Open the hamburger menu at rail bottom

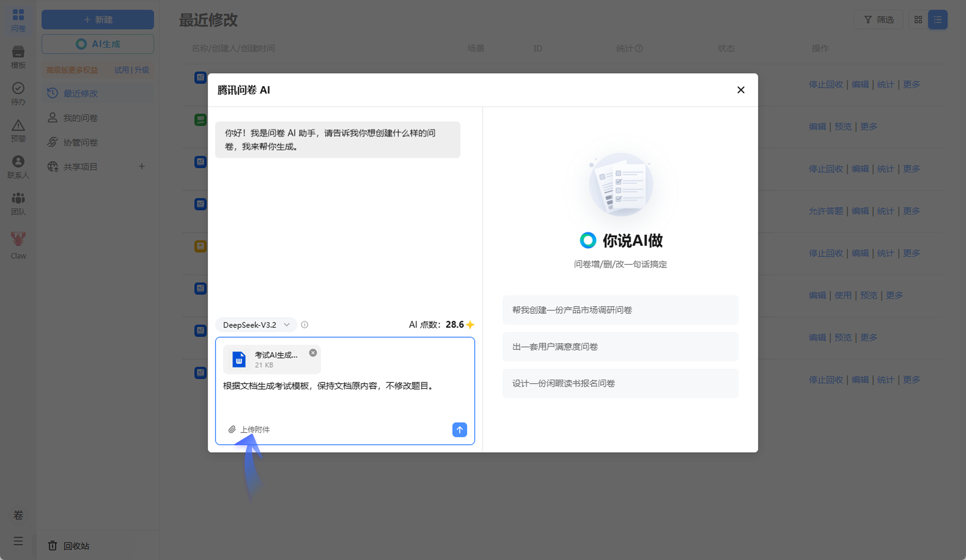pyautogui.click(x=18, y=541)
